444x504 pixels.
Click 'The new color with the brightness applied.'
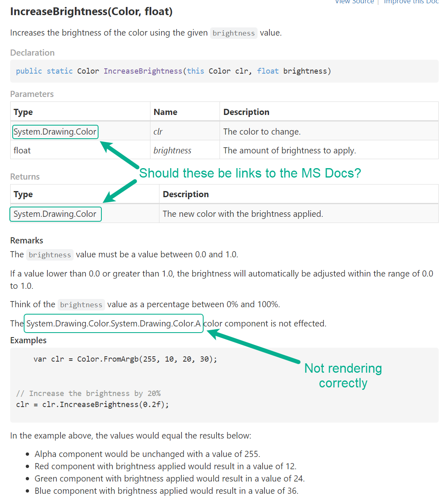243,214
